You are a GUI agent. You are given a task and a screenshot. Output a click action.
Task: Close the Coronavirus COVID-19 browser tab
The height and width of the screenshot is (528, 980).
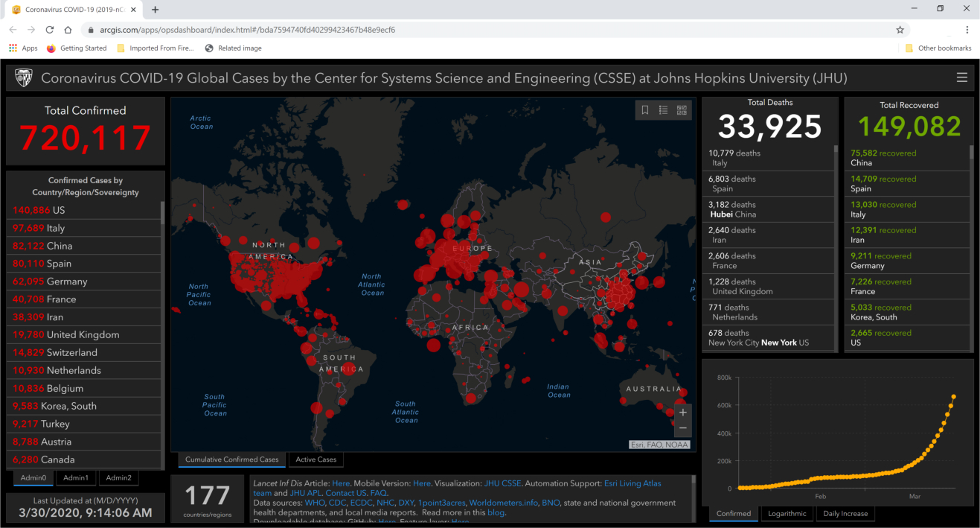[133, 10]
